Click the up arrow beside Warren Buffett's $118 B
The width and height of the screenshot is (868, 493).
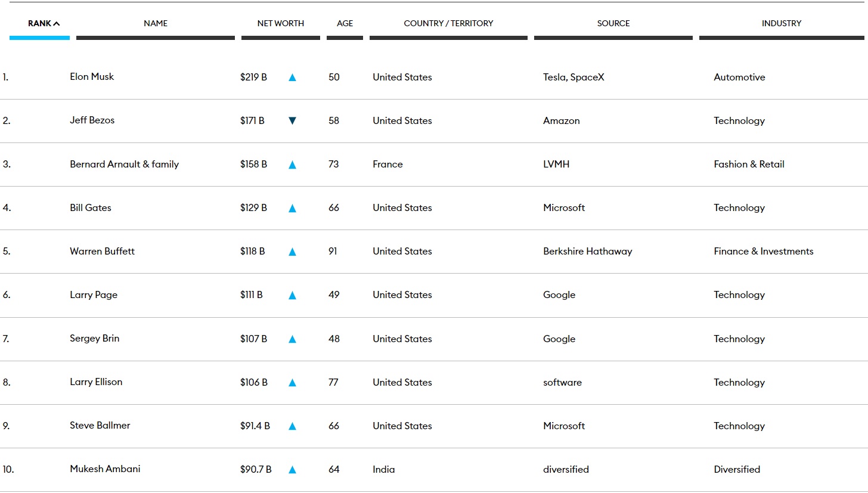pyautogui.click(x=292, y=252)
